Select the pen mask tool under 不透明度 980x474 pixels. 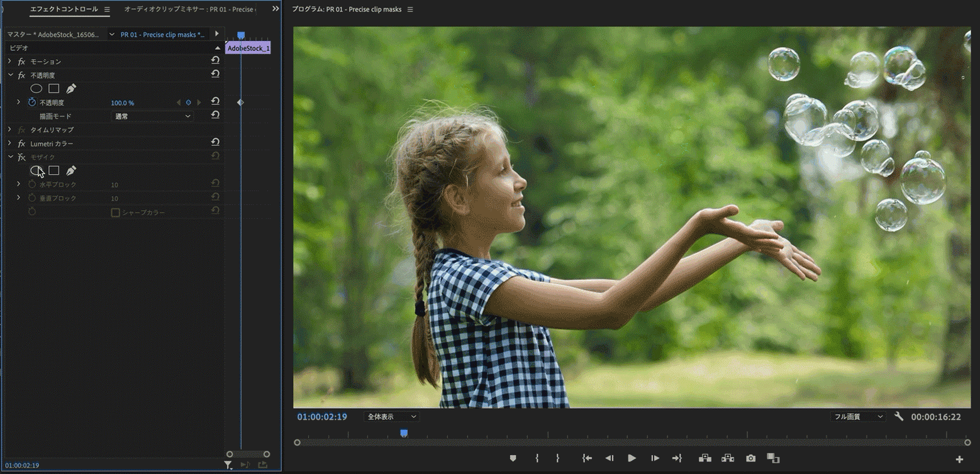pos(71,89)
